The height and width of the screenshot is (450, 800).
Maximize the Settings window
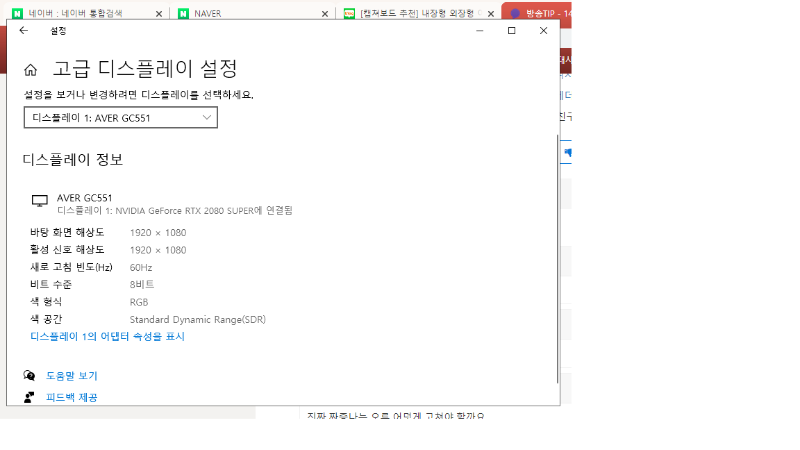[511, 31]
